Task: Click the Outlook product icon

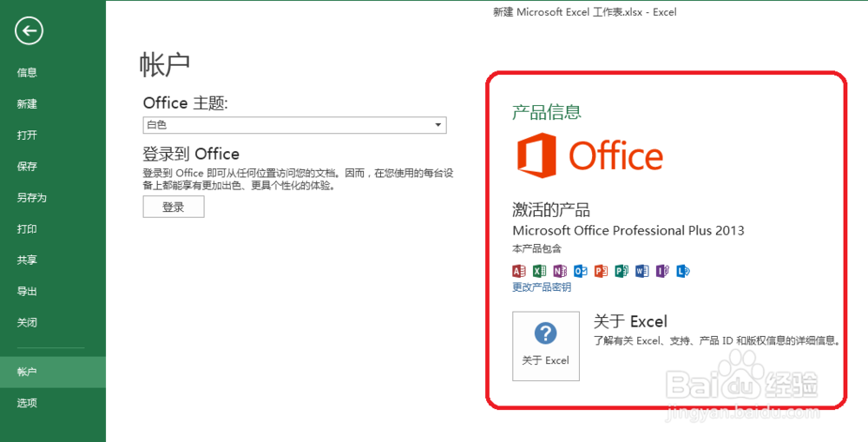Action: pos(580,271)
